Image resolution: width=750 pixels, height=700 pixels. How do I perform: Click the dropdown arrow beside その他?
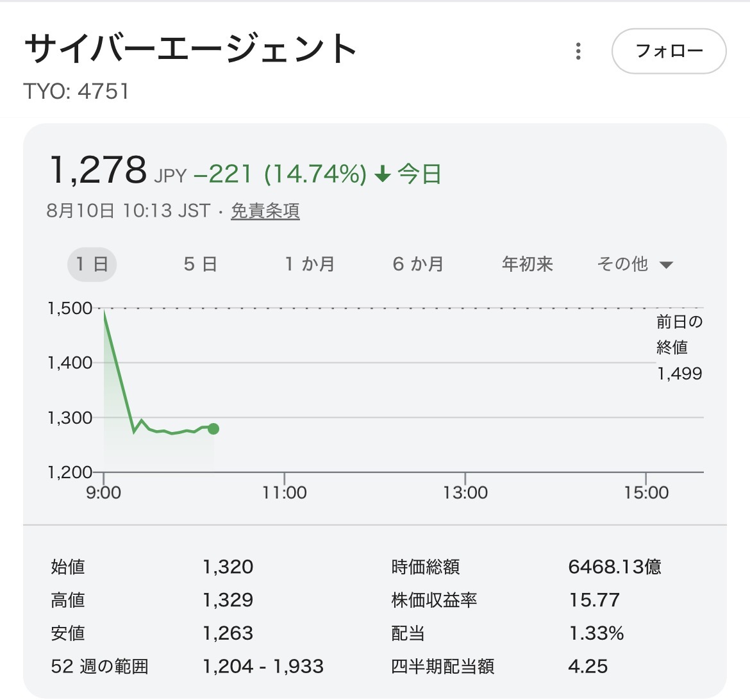pyautogui.click(x=666, y=265)
